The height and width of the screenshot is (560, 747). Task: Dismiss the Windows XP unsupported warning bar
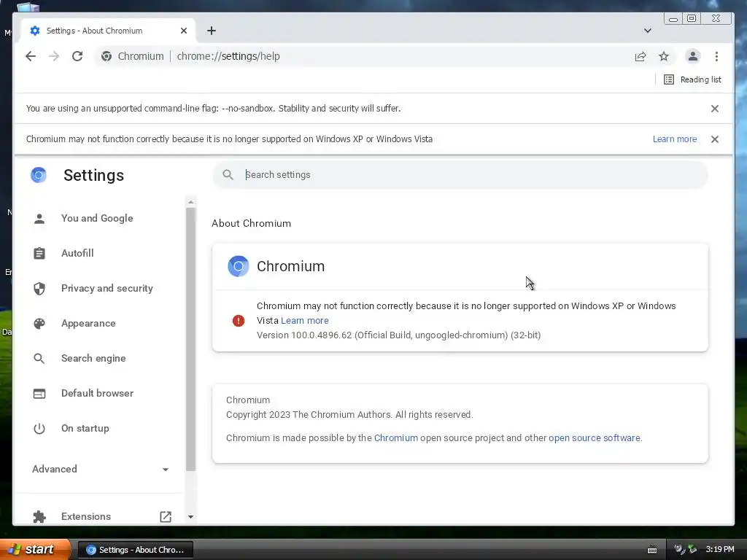[715, 139]
